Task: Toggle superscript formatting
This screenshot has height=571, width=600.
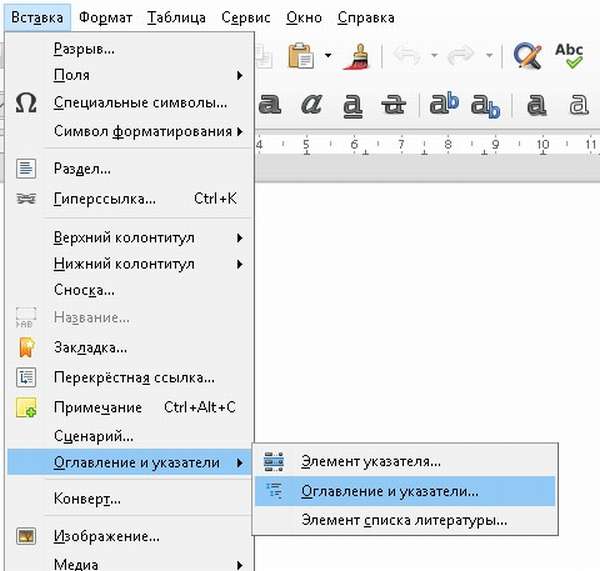Action: [x=444, y=103]
